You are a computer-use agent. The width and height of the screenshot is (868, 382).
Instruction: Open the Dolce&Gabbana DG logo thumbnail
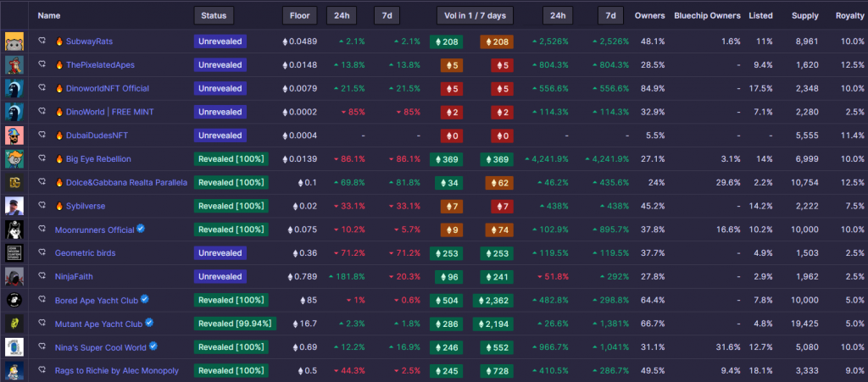[14, 182]
